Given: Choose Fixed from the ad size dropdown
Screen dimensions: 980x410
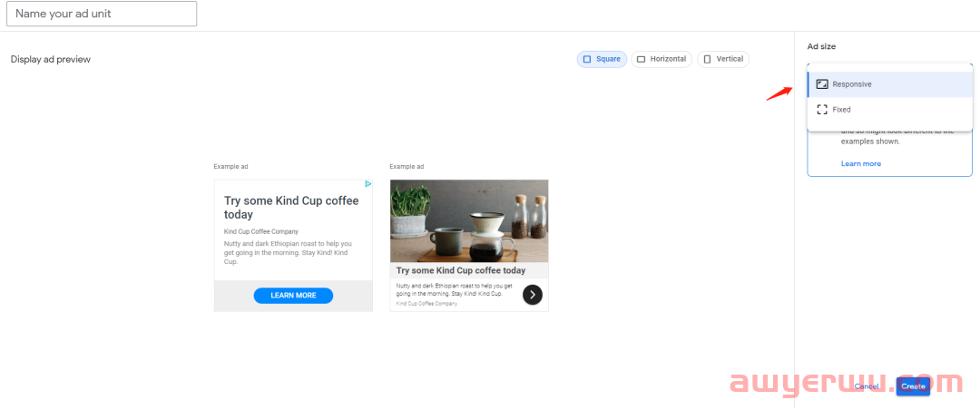Looking at the screenshot, I should [x=889, y=110].
